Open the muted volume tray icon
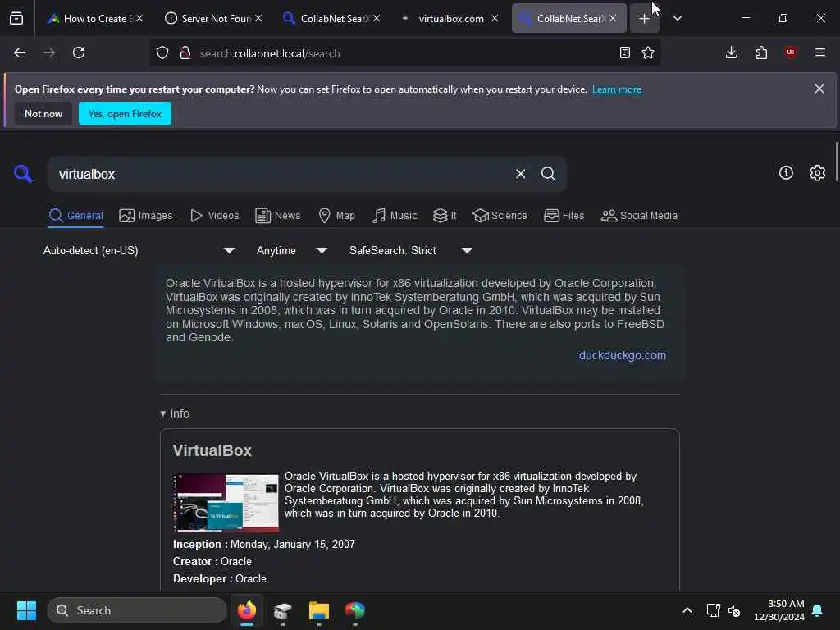The image size is (840, 630). tap(734, 610)
